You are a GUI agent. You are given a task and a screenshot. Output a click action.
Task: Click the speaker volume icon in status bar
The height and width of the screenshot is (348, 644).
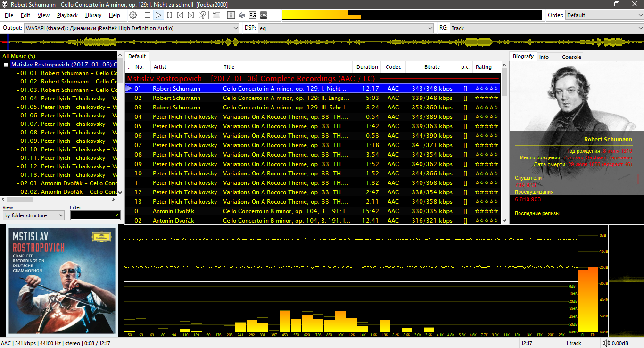[606, 343]
